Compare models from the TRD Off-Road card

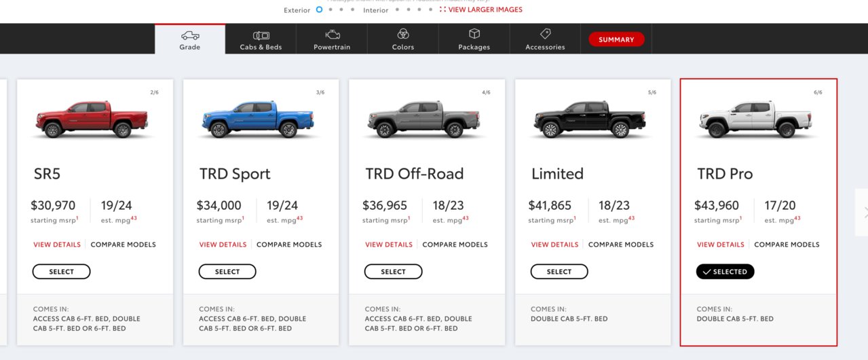pyautogui.click(x=455, y=245)
